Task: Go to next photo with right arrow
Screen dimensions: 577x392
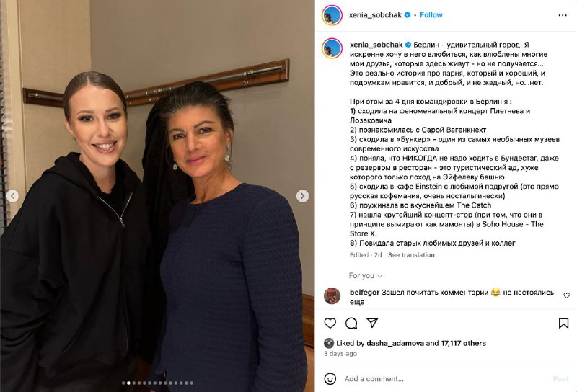Action: tap(302, 196)
